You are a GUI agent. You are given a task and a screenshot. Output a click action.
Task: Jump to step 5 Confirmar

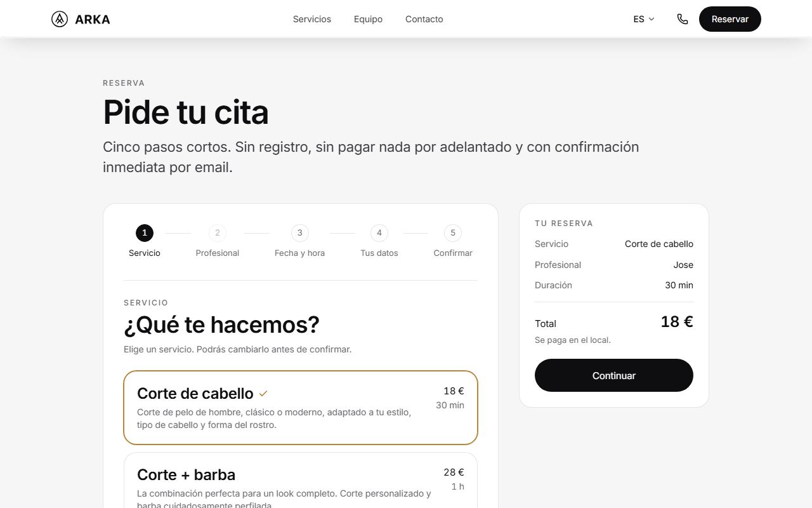pos(453,241)
